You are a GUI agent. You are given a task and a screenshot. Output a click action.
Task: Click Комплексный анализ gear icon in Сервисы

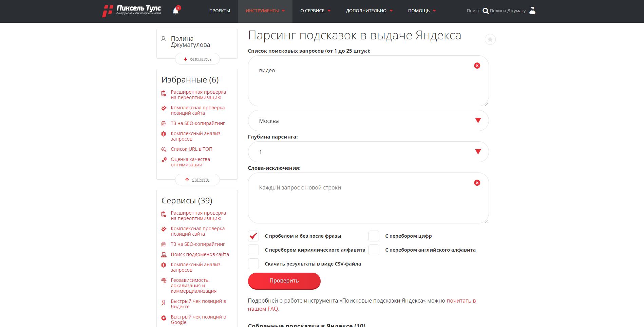(x=164, y=265)
